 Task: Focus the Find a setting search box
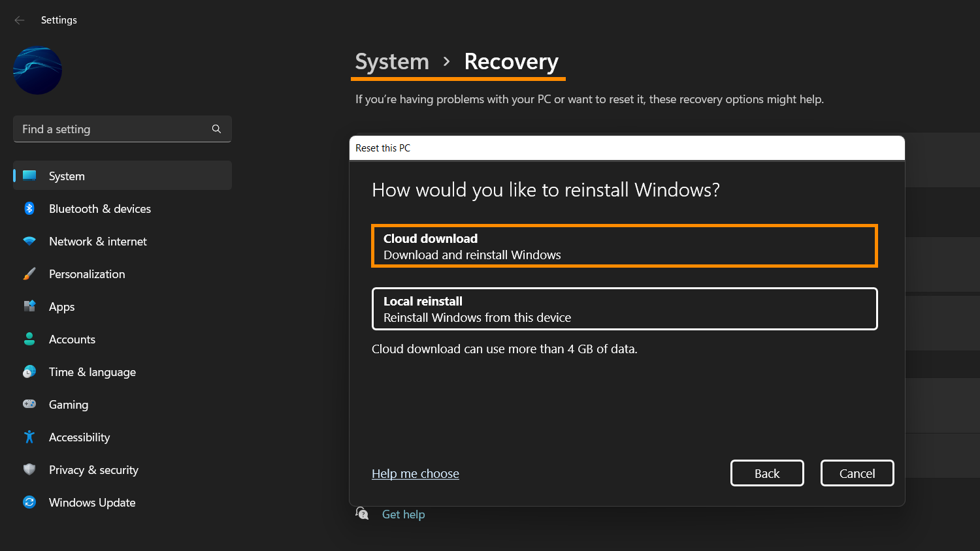(122, 129)
